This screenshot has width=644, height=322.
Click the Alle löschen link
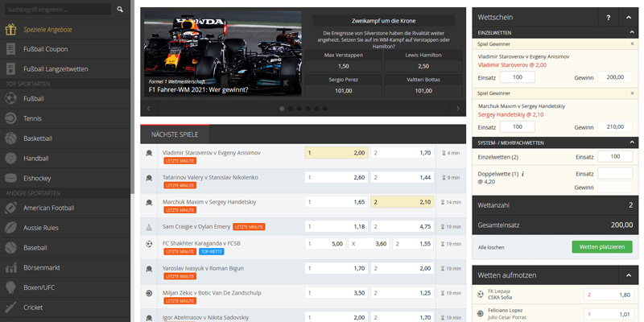pos(491,248)
